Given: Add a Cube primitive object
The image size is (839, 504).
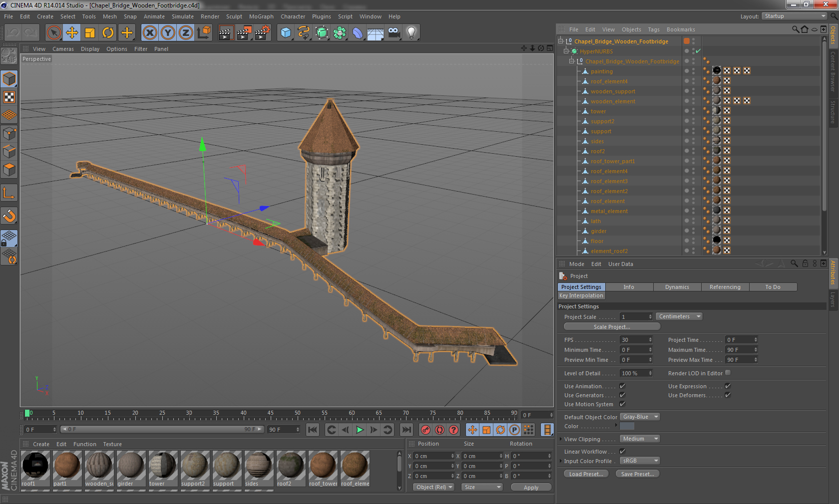Looking at the screenshot, I should point(286,33).
